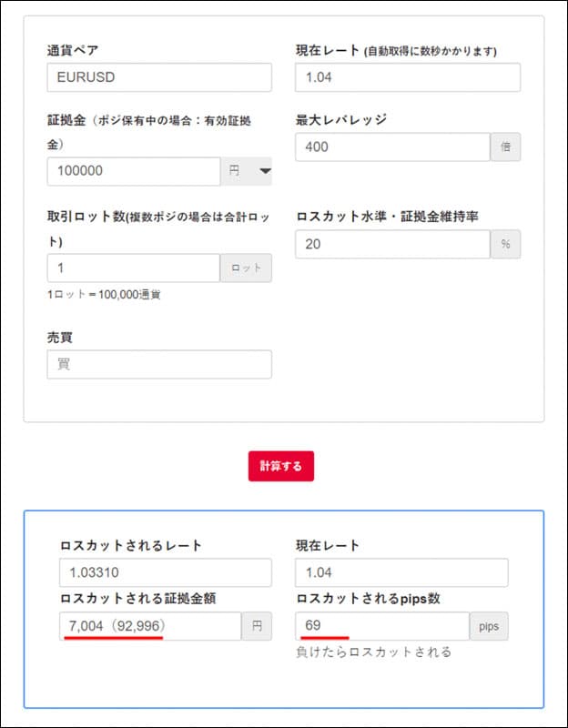568x728 pixels.
Task: Click the 計算する button
Action: [280, 465]
